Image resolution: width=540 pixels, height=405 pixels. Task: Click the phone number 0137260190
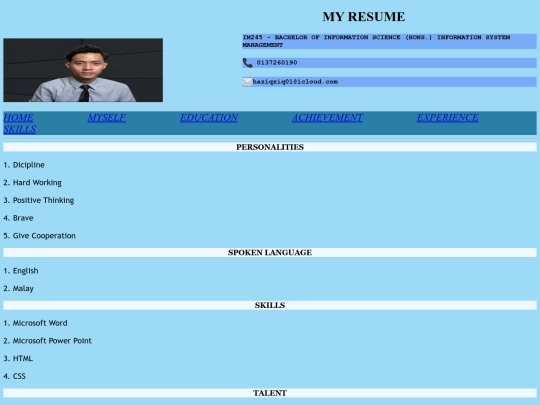click(x=277, y=63)
